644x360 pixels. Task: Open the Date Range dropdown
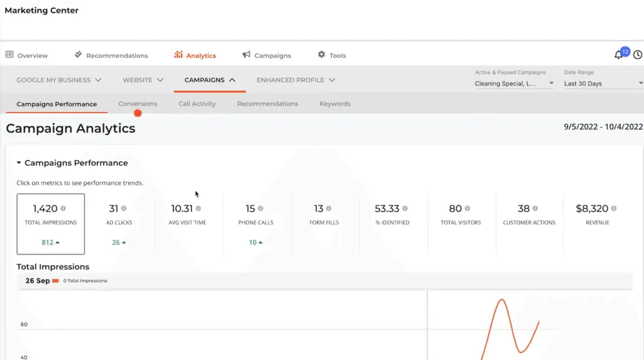603,84
